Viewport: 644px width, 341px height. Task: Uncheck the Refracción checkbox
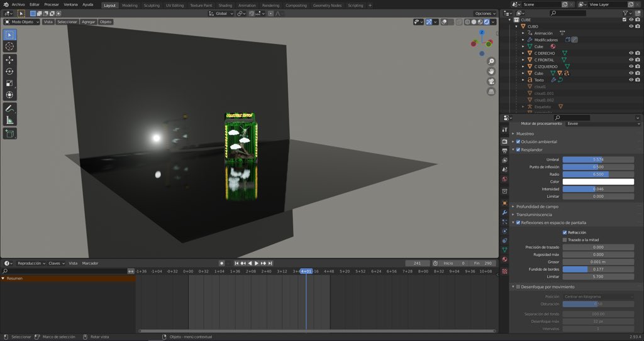565,232
